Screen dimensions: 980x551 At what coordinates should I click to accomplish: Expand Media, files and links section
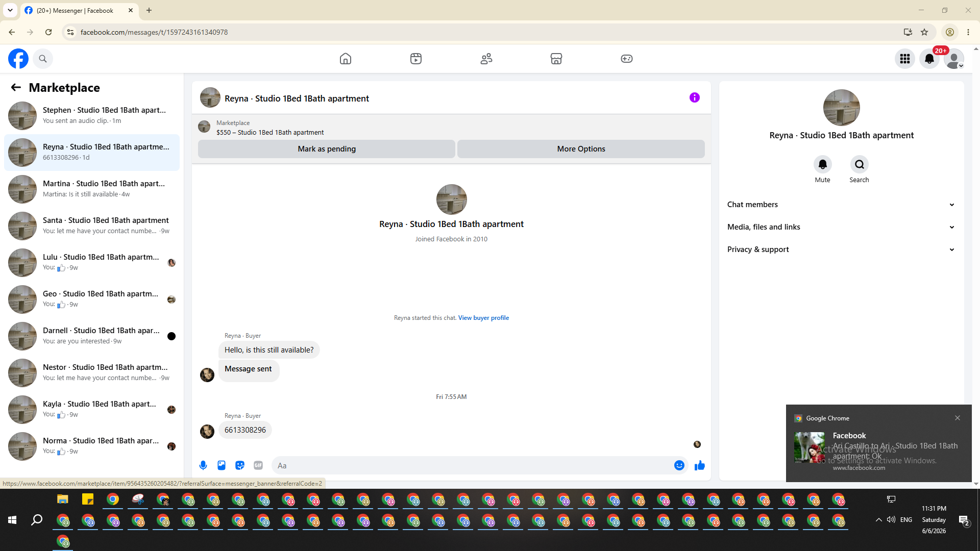pos(841,227)
